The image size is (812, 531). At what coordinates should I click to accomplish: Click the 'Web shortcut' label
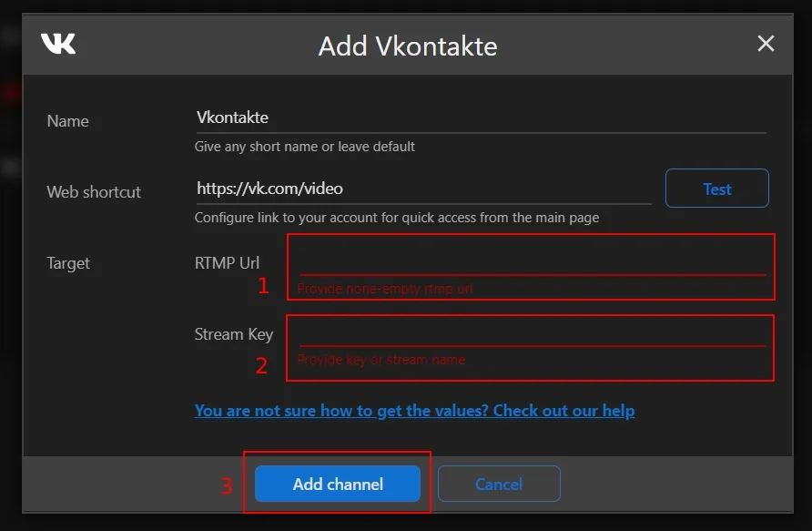[94, 192]
